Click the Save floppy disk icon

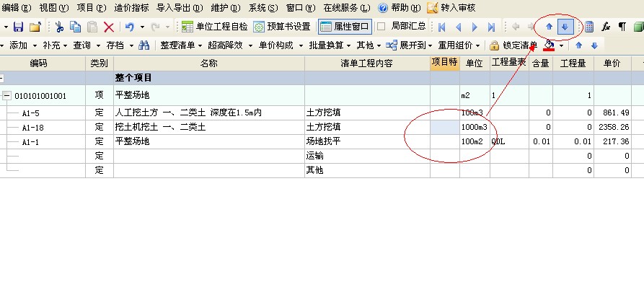click(19, 27)
